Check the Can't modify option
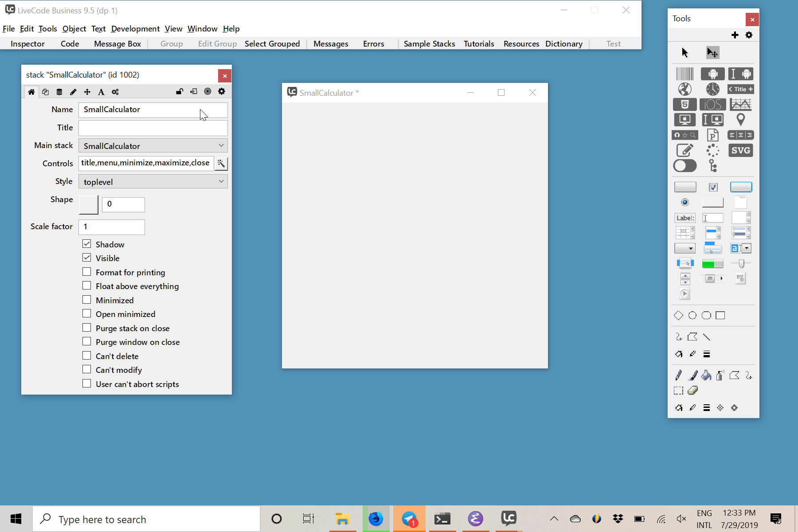 87,369
